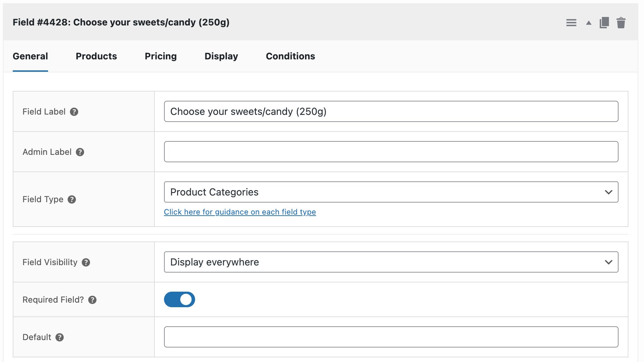Viewport: 644px width, 362px height.
Task: Duplicate the field using the copy icon
Action: coord(604,22)
